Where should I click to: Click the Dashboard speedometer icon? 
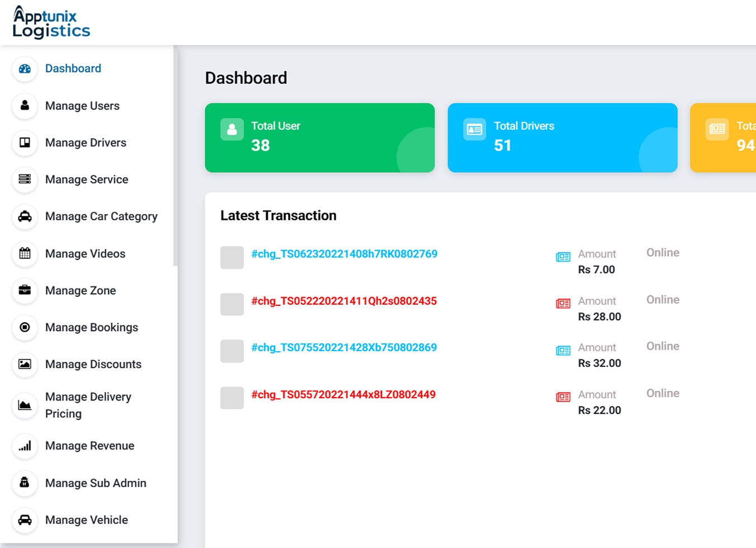pyautogui.click(x=25, y=69)
